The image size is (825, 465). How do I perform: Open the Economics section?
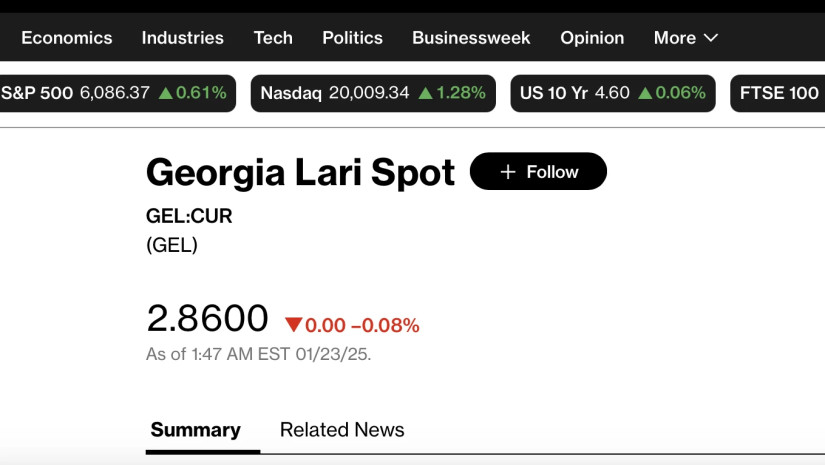click(67, 38)
